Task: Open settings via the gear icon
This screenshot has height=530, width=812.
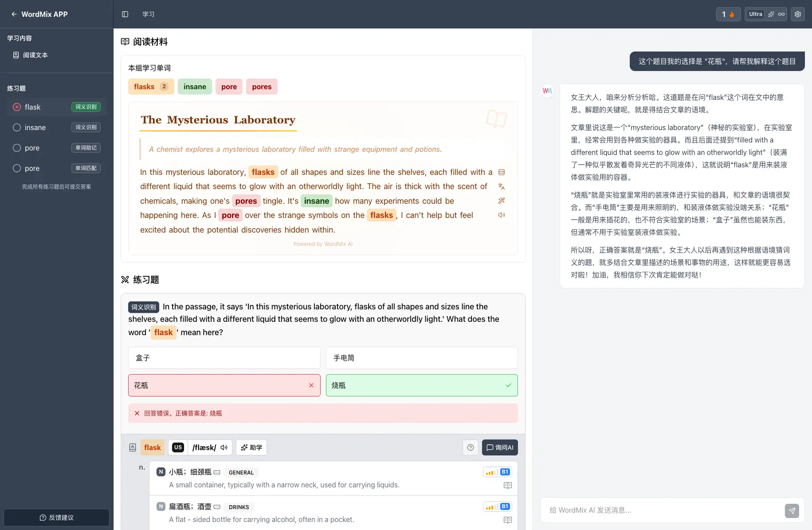Action: point(797,14)
